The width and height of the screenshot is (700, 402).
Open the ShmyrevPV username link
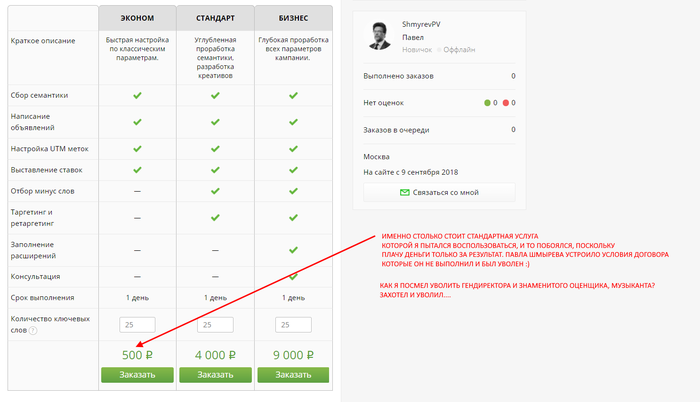pos(422,26)
